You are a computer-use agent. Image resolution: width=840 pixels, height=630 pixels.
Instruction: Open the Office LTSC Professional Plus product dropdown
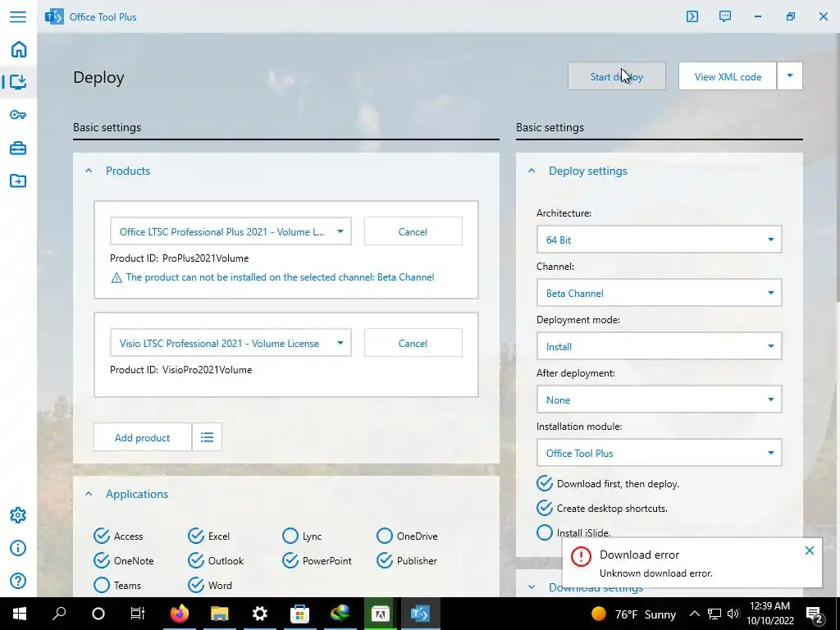click(x=231, y=231)
